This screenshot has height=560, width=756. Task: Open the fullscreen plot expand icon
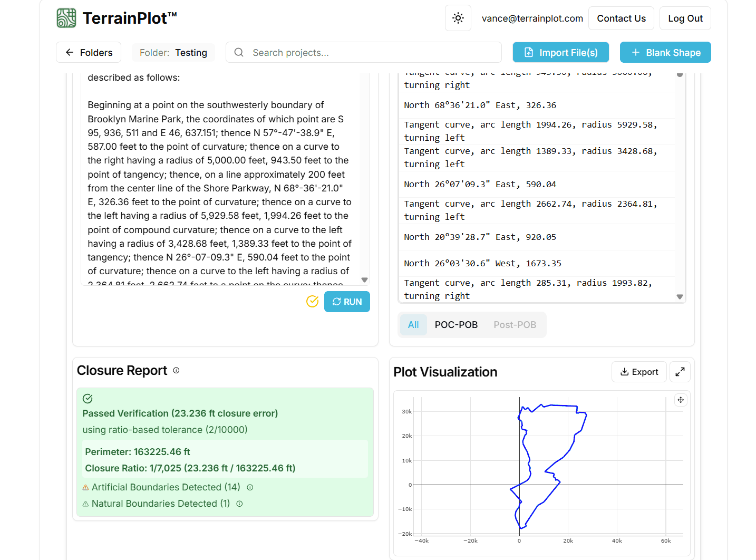click(x=680, y=372)
